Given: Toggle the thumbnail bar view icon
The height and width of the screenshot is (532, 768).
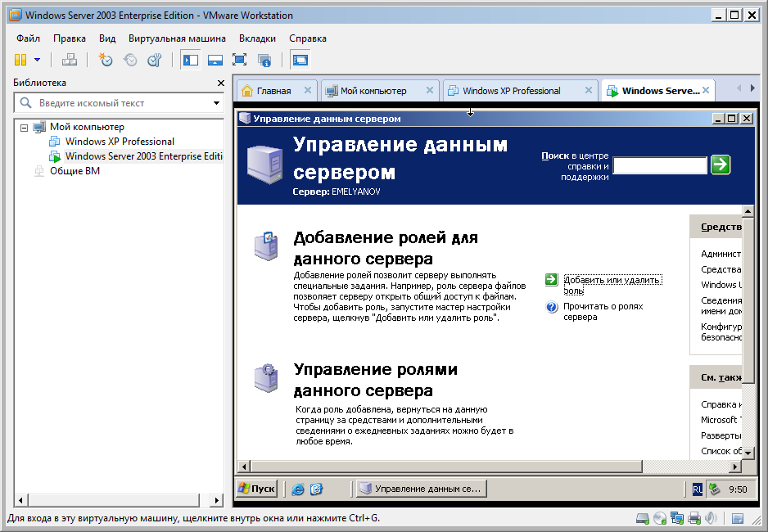Looking at the screenshot, I should 215,61.
